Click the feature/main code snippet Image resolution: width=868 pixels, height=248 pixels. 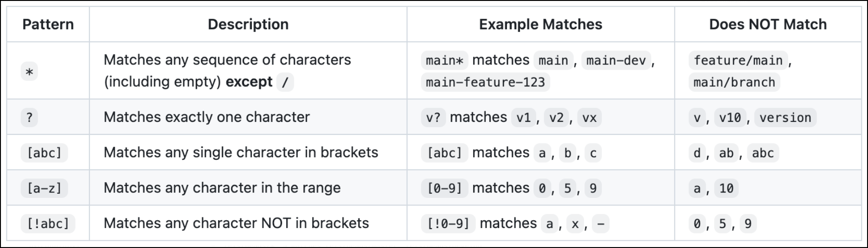click(x=738, y=60)
